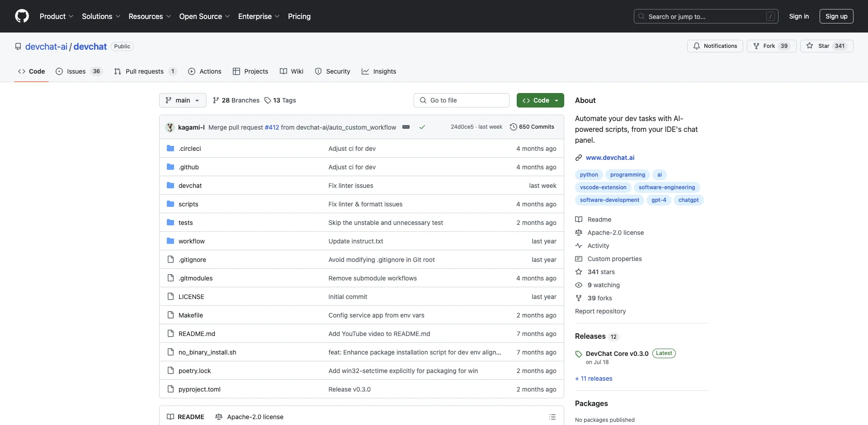Switch to the Issues tab

point(79,71)
